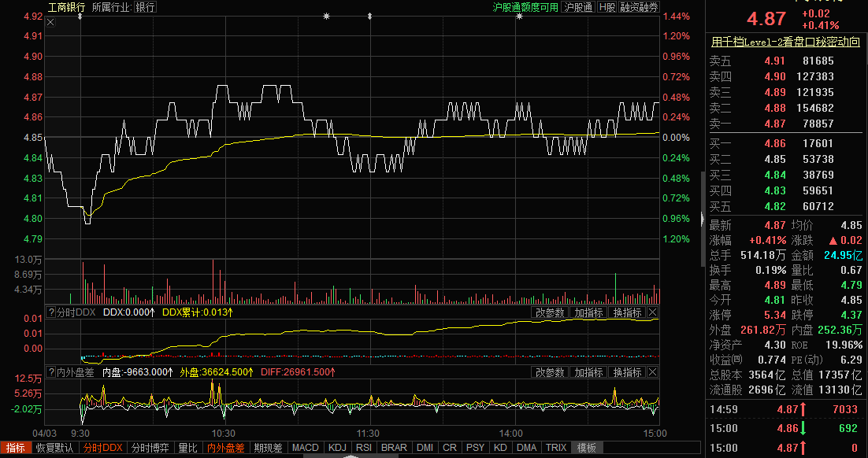
Task: Select the PSY indicator tab
Action: tap(476, 448)
